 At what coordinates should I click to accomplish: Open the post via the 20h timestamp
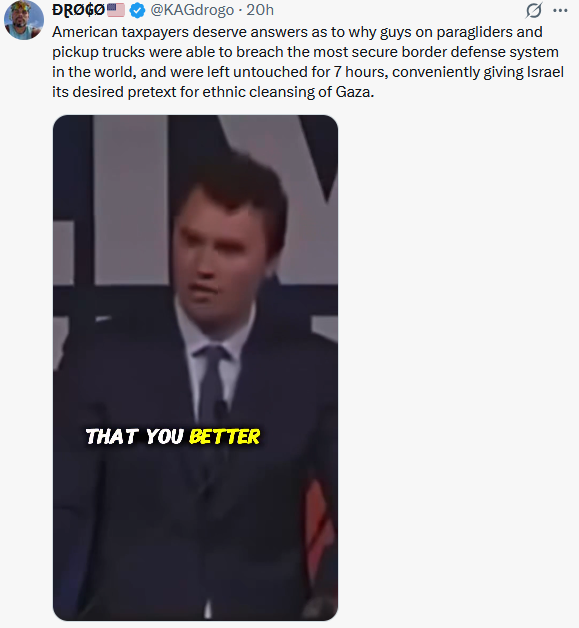pyautogui.click(x=260, y=10)
